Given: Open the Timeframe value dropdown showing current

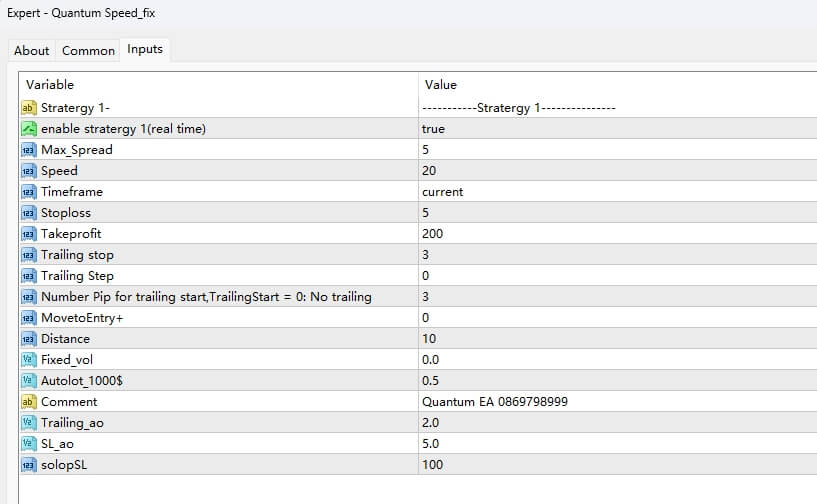Looking at the screenshot, I should [x=442, y=192].
